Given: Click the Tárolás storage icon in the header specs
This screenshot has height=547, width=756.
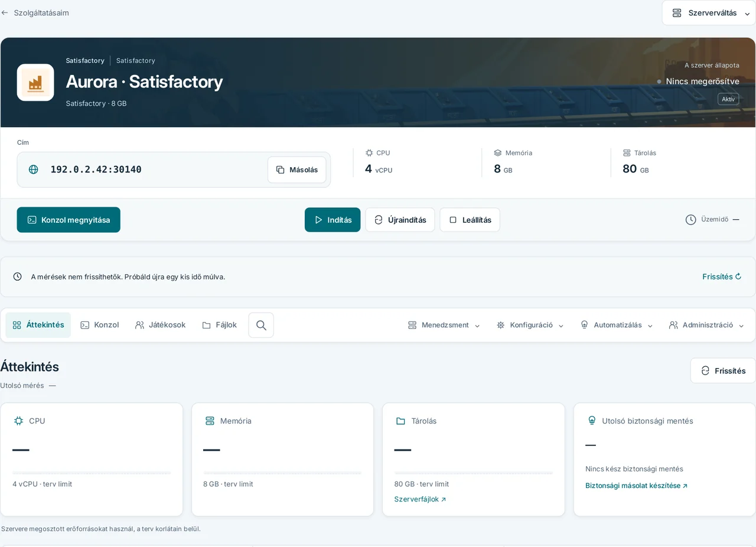Looking at the screenshot, I should 627,153.
